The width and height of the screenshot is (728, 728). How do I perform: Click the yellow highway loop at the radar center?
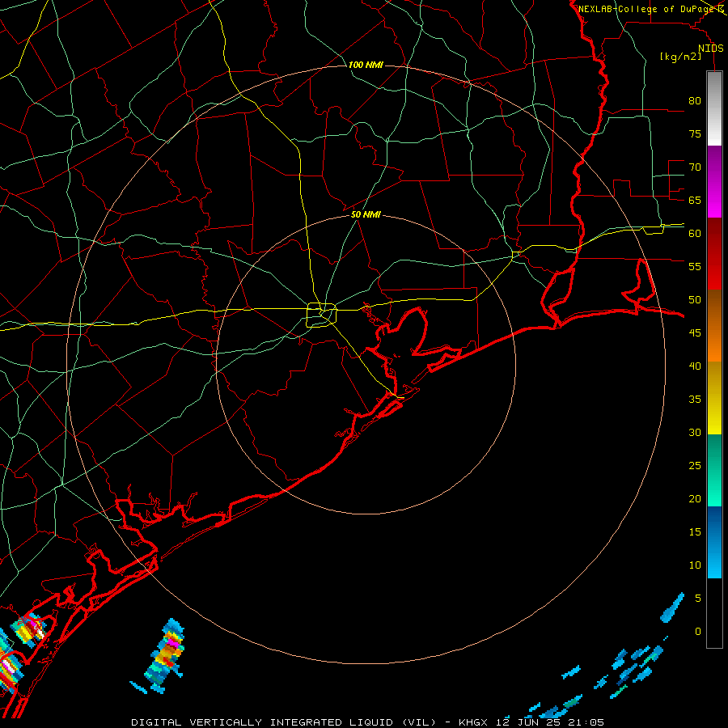(x=322, y=315)
